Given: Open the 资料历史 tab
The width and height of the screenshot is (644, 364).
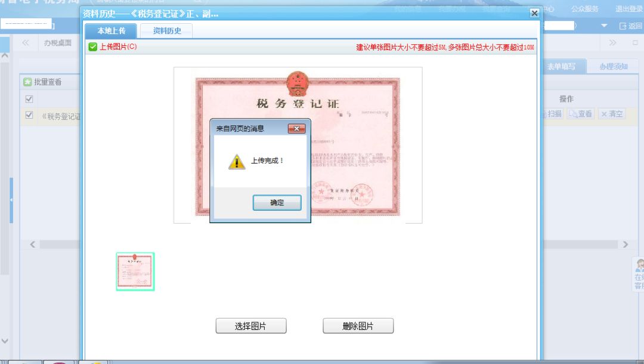Looking at the screenshot, I should [x=167, y=31].
